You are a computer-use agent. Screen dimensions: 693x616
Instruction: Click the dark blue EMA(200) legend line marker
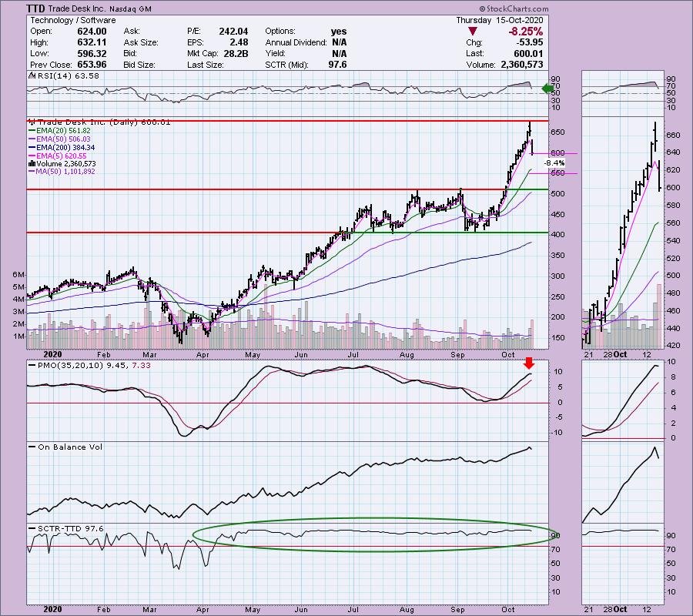pyautogui.click(x=32, y=148)
